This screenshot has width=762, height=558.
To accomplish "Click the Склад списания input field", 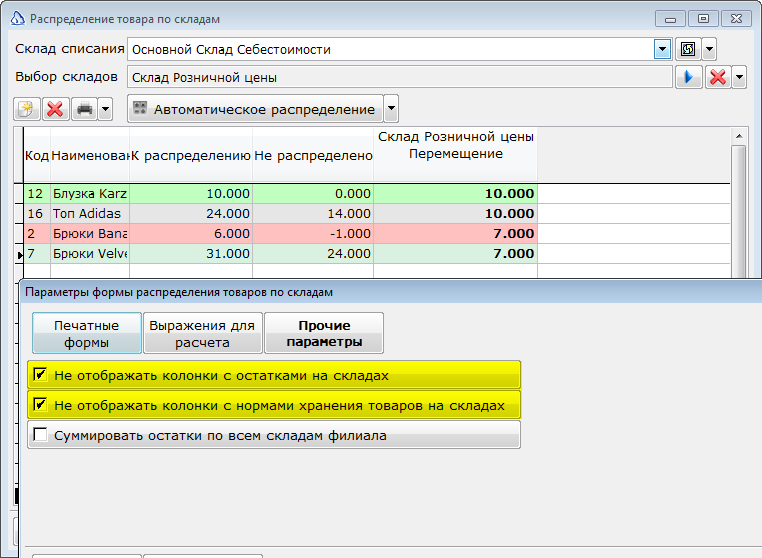I will 391,49.
